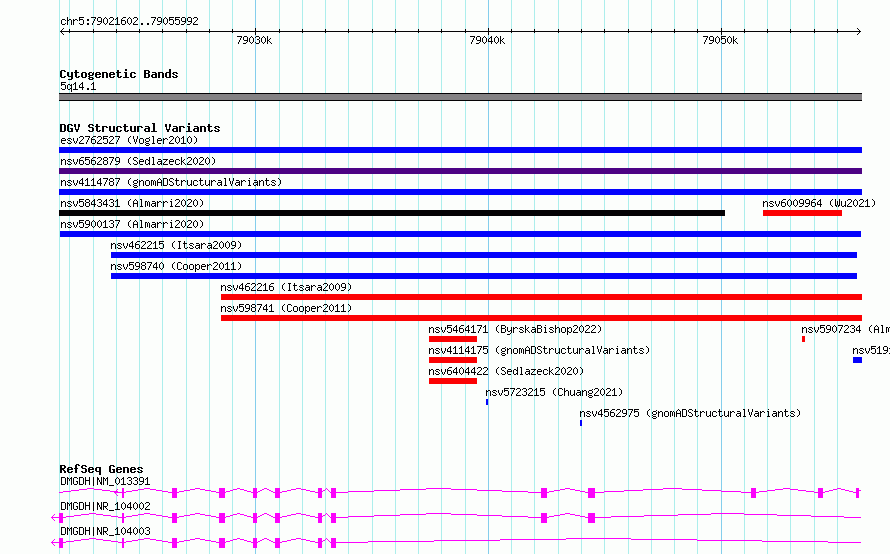Select the nsv6404422 (Sedlazeck2020) label
This screenshot has height=554, width=890.
click(506, 371)
